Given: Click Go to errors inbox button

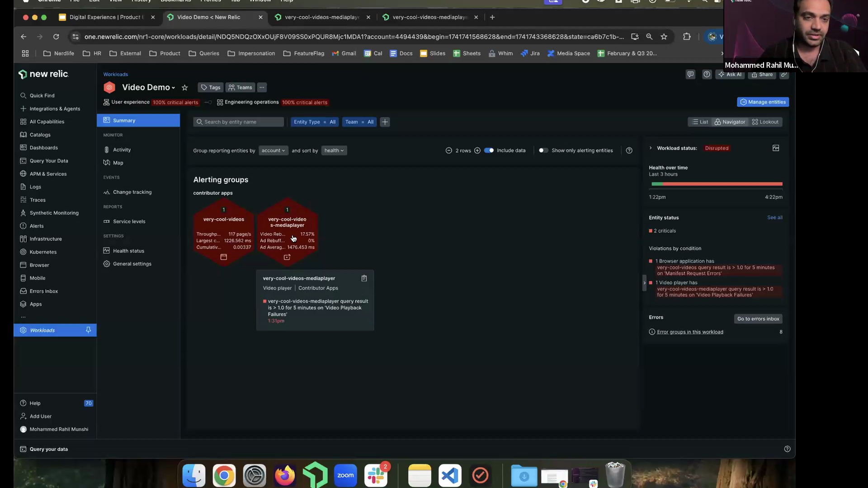Looking at the screenshot, I should (x=758, y=319).
